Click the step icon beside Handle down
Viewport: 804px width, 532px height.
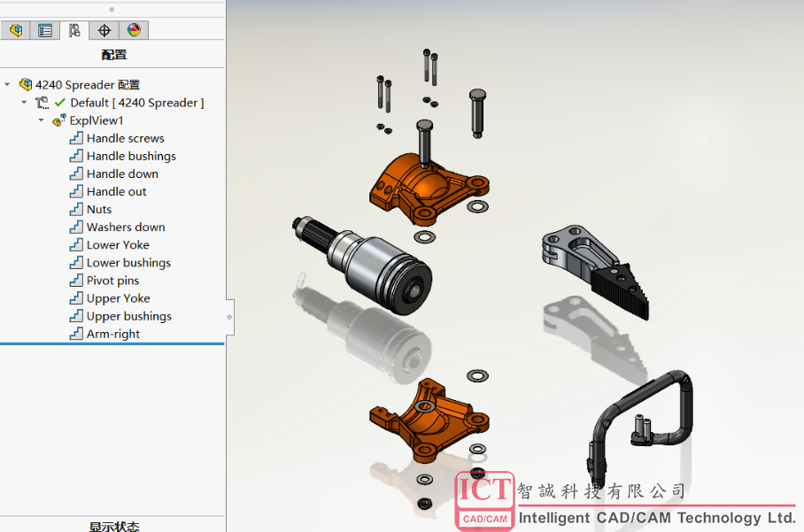click(x=76, y=173)
